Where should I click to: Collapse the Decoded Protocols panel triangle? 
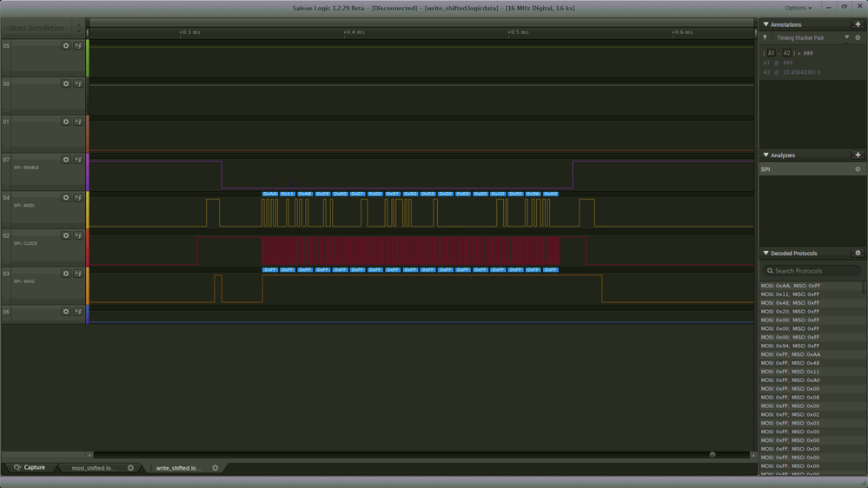(x=765, y=253)
